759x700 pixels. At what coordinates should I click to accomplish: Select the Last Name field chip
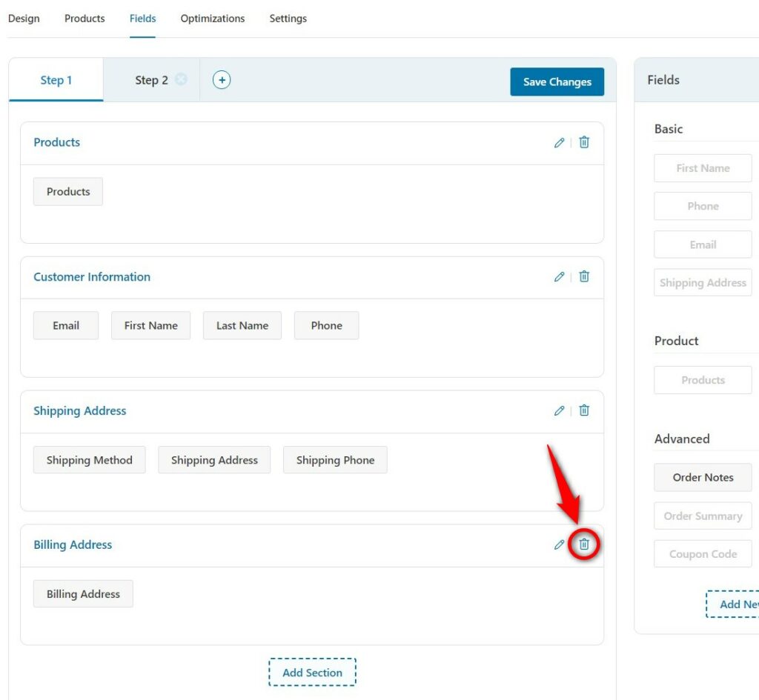242,326
